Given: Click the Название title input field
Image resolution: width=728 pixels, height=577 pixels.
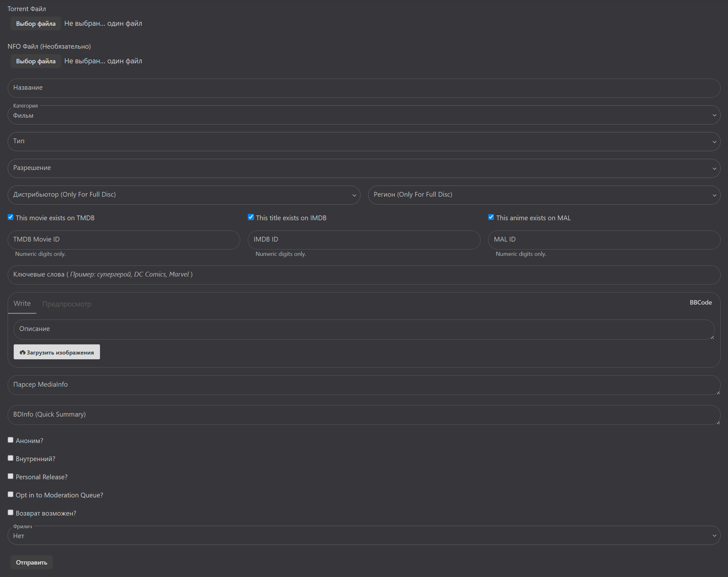Looking at the screenshot, I should pos(364,88).
